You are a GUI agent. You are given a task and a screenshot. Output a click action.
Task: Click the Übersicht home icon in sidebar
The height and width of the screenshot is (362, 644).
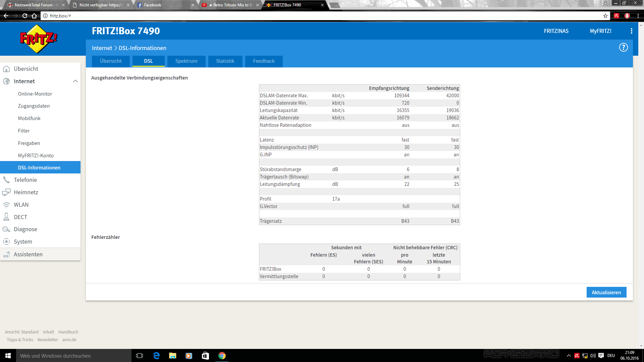click(6, 69)
